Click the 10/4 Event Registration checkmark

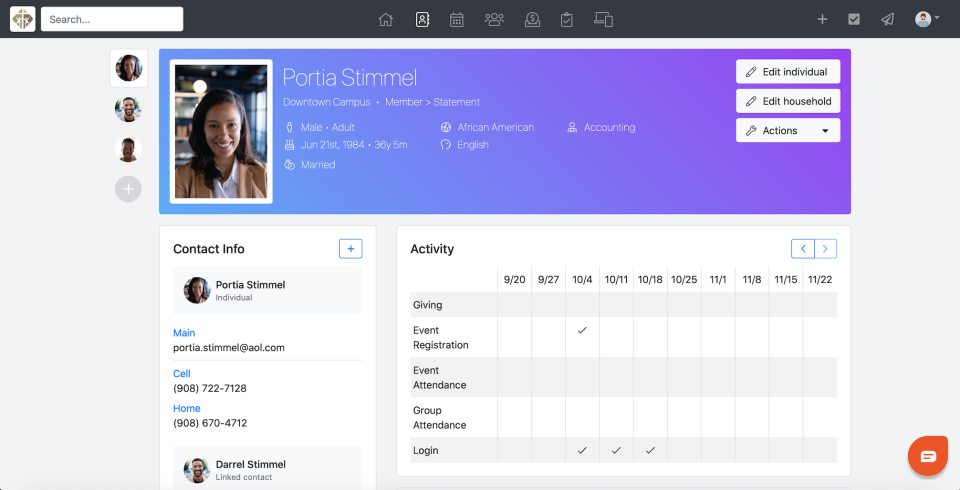(x=582, y=330)
